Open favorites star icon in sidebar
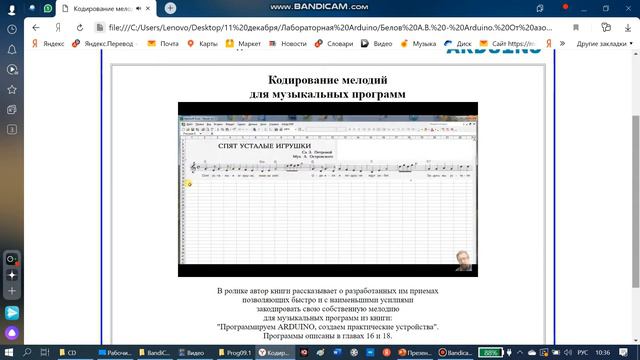Viewport: 640px width, 360px height. point(12,89)
